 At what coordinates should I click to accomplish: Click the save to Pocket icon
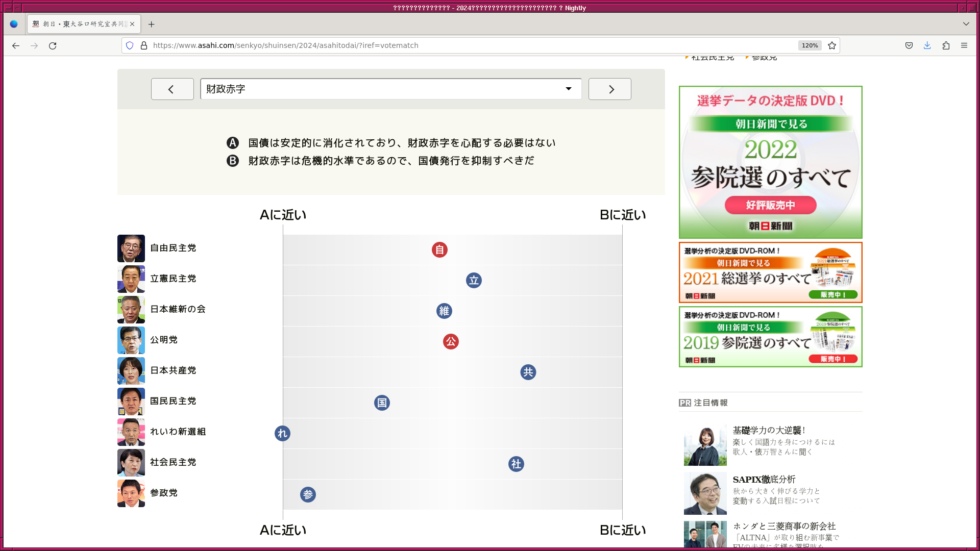(909, 45)
